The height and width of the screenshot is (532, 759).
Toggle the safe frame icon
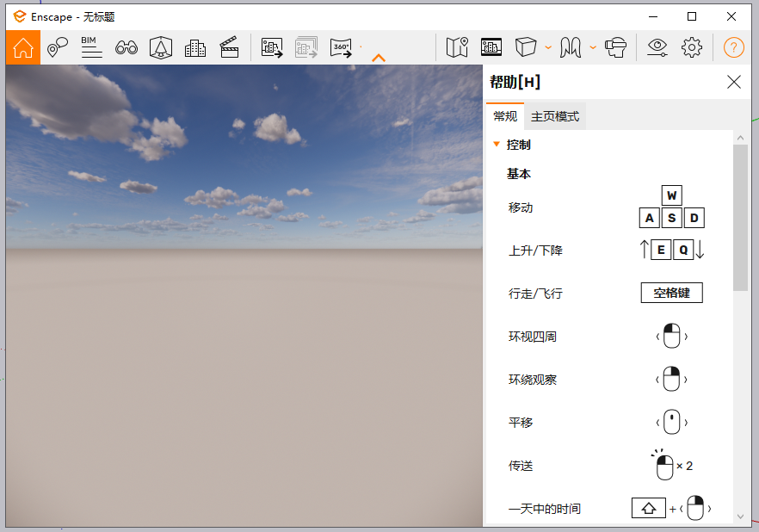pos(161,47)
